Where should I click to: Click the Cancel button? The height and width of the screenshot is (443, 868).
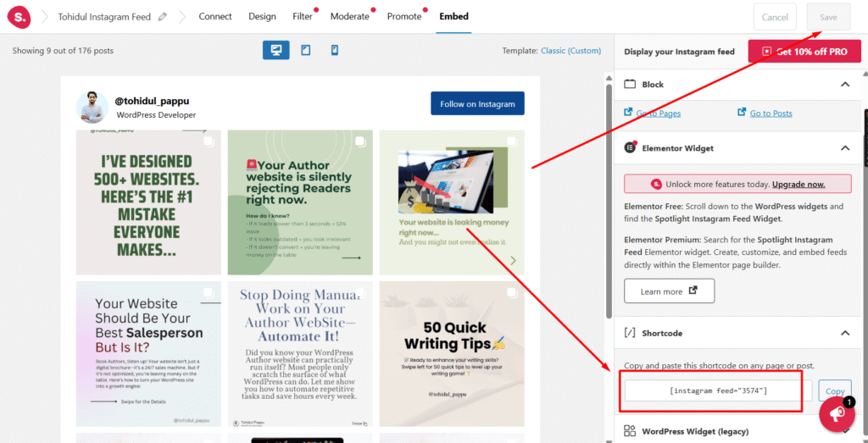(775, 17)
